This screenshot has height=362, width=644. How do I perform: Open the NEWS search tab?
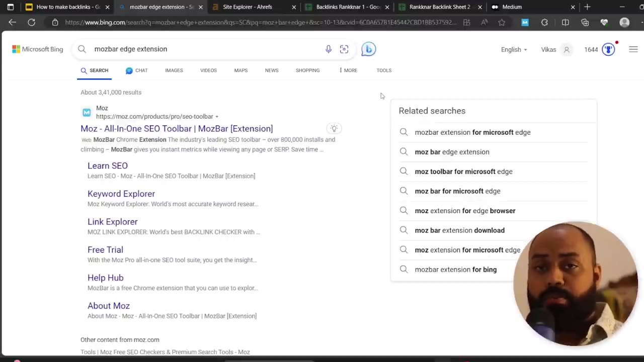[x=272, y=70]
